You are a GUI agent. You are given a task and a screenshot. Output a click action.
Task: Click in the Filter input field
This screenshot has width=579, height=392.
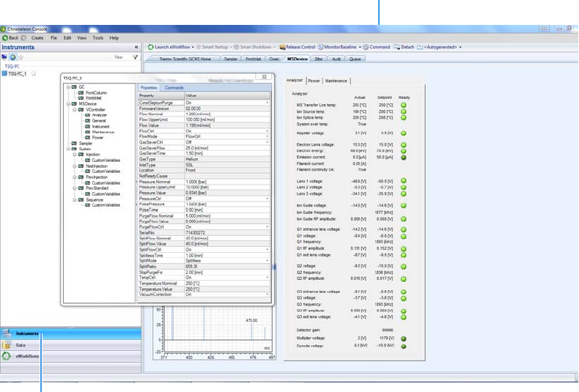point(121,56)
